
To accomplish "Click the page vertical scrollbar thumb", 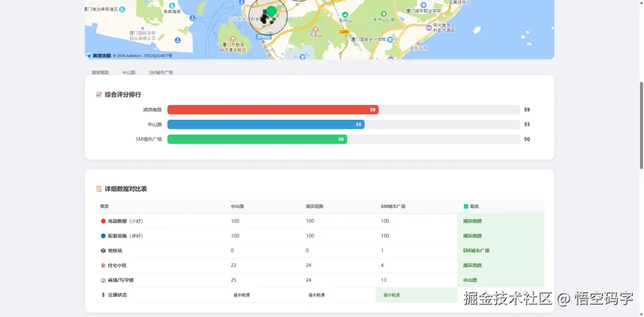I will pyautogui.click(x=641, y=125).
